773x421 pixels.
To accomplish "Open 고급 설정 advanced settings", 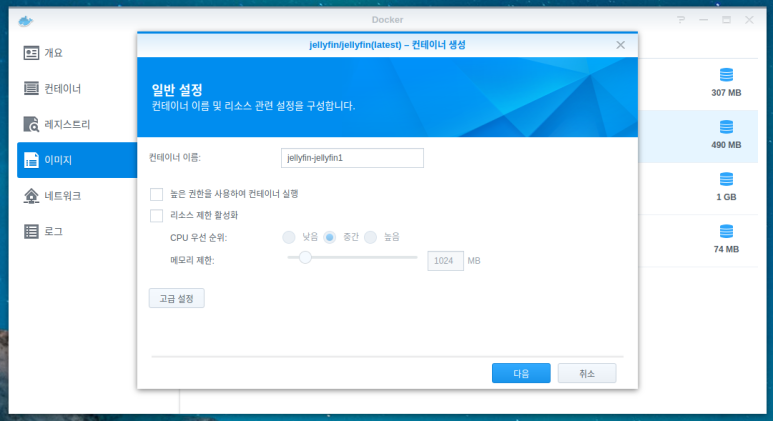I will (176, 298).
